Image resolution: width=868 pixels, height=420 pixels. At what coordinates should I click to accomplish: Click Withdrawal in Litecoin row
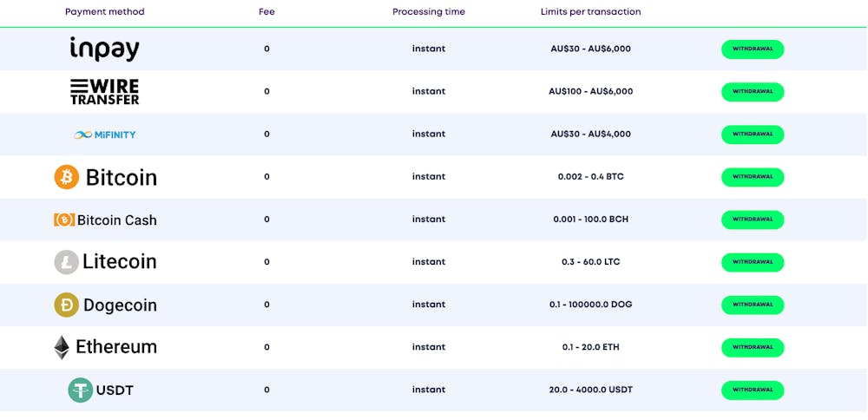[x=753, y=262]
